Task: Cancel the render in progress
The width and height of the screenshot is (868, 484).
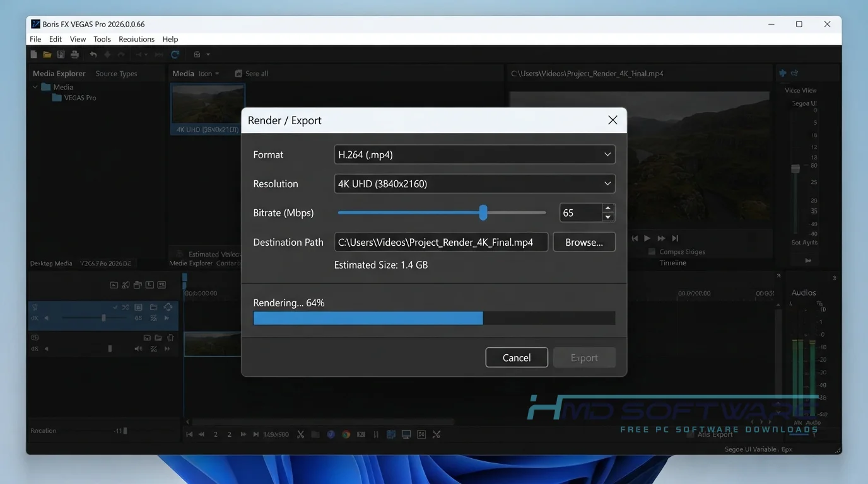Action: tap(517, 357)
